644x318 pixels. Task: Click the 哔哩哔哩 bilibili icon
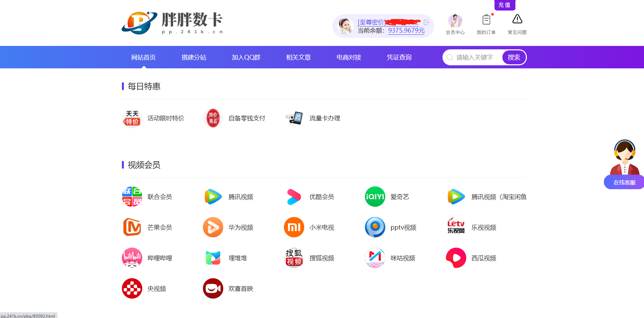coord(132,258)
